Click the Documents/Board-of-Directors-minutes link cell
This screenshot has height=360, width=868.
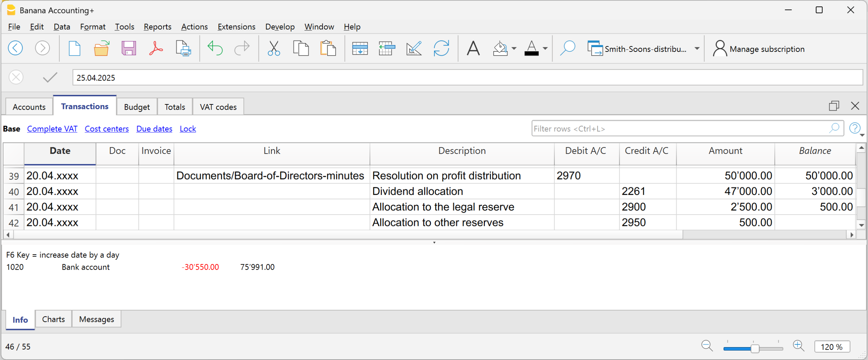tap(272, 175)
